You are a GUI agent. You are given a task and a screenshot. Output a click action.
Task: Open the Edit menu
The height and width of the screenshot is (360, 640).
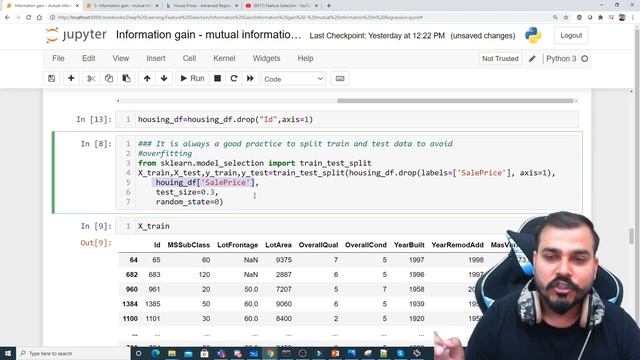pyautogui.click(x=89, y=58)
